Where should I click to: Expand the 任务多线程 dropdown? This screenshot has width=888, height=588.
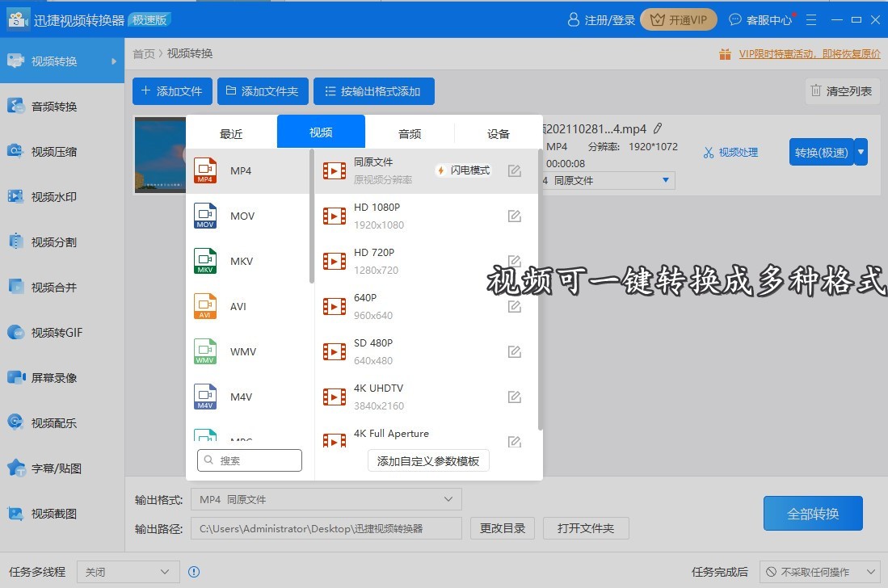coord(128,572)
